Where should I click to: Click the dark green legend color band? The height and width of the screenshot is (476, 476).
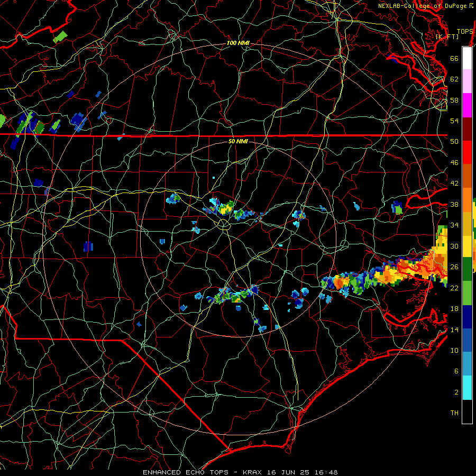point(467,269)
